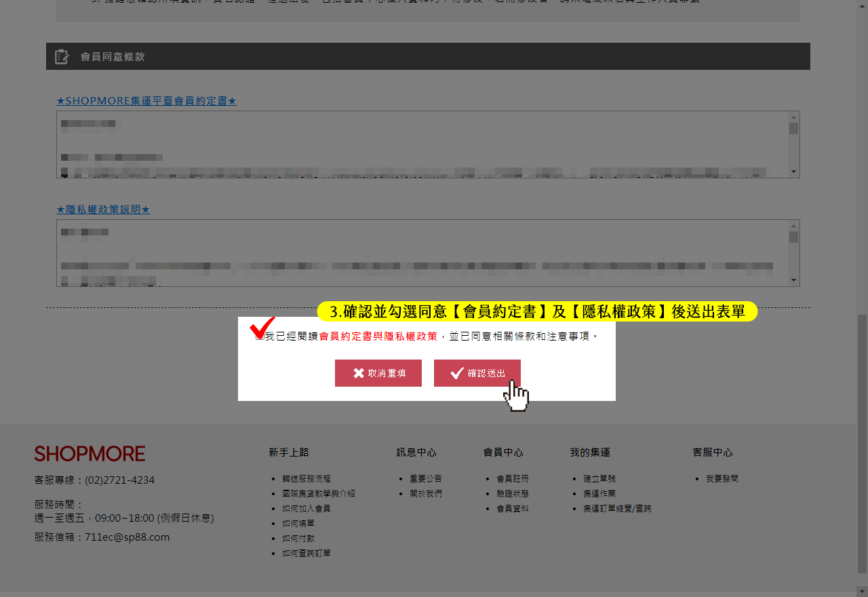Click the SHOPMORE footer logo
Screen dimensions: 868x597
click(x=90, y=454)
